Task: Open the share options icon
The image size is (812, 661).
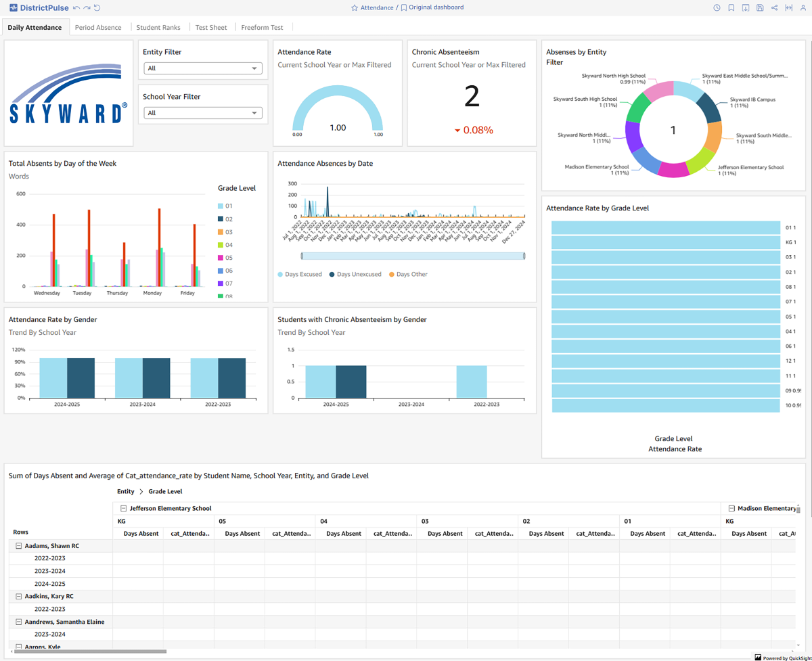Action: pos(774,8)
